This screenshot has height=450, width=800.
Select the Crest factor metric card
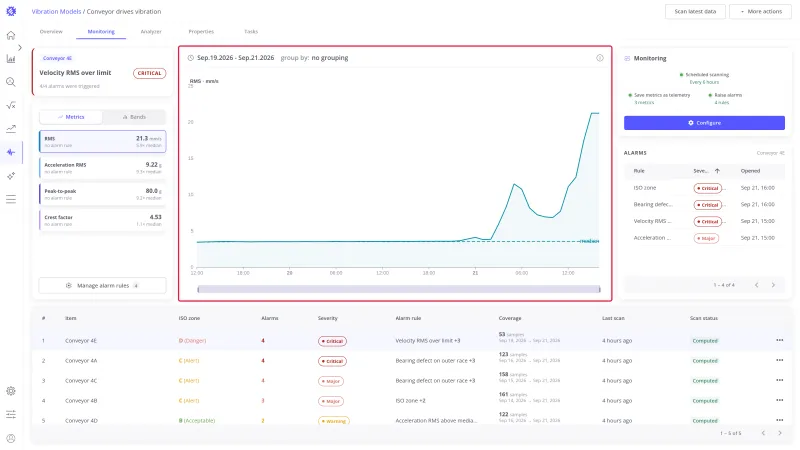pos(103,220)
